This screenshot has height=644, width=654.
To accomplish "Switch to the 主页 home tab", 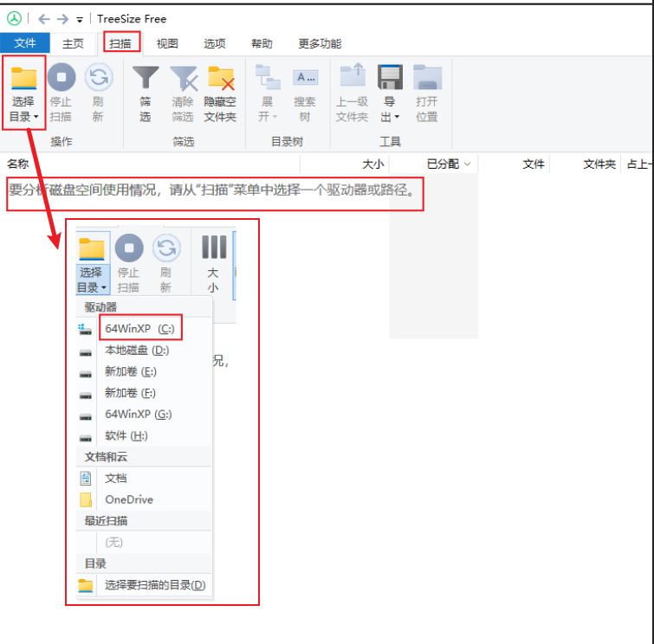I will (x=73, y=43).
